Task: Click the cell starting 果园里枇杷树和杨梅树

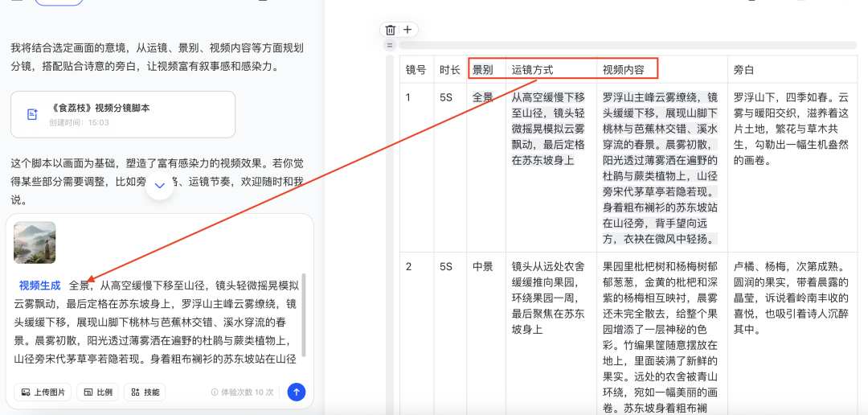Action: click(x=662, y=334)
